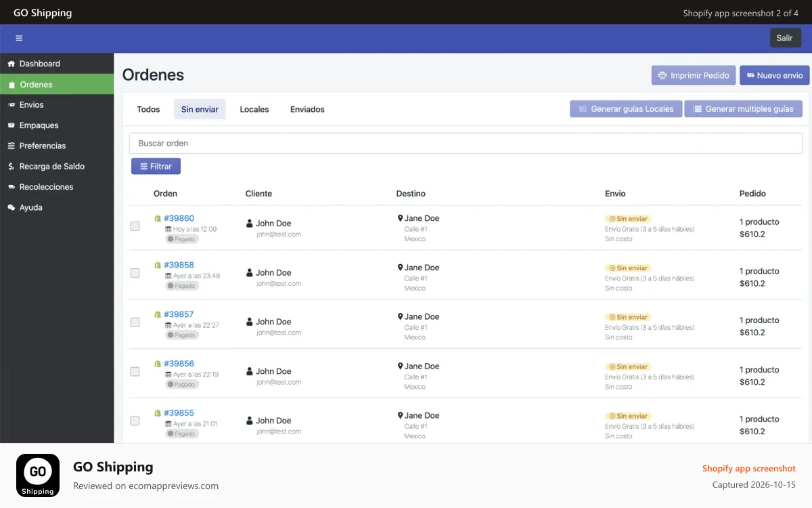812x508 pixels.
Task: Switch to the Sin enviar tab
Action: [200, 109]
